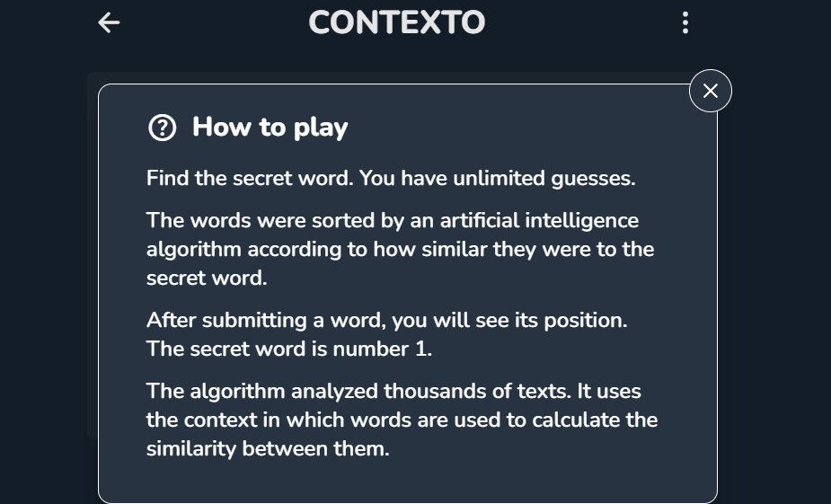Image resolution: width=831 pixels, height=504 pixels.
Task: Click the words 'unlimited guesses'
Action: tap(544, 179)
